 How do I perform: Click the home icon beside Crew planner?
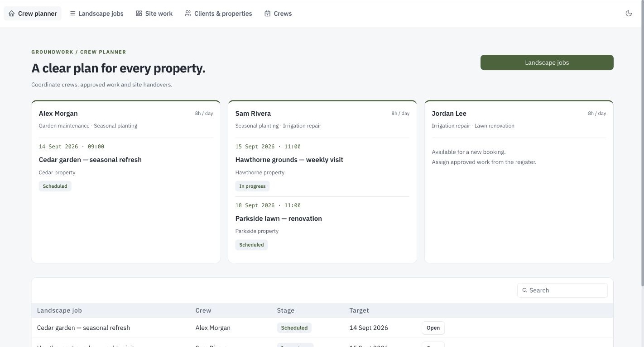tap(12, 14)
